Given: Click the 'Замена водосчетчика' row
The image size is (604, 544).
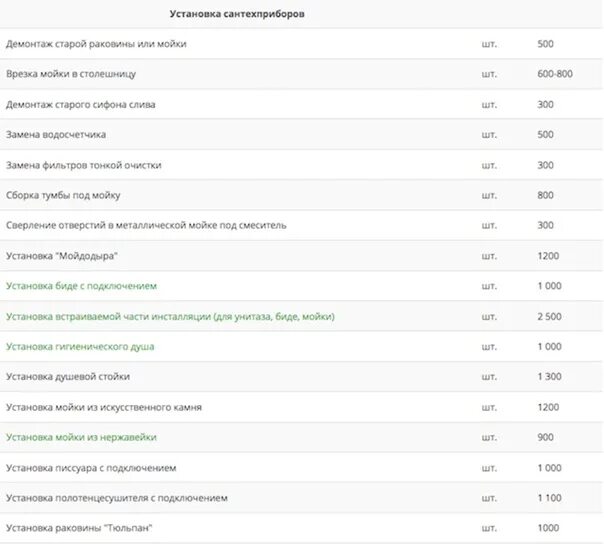Looking at the screenshot, I should (x=302, y=134).
